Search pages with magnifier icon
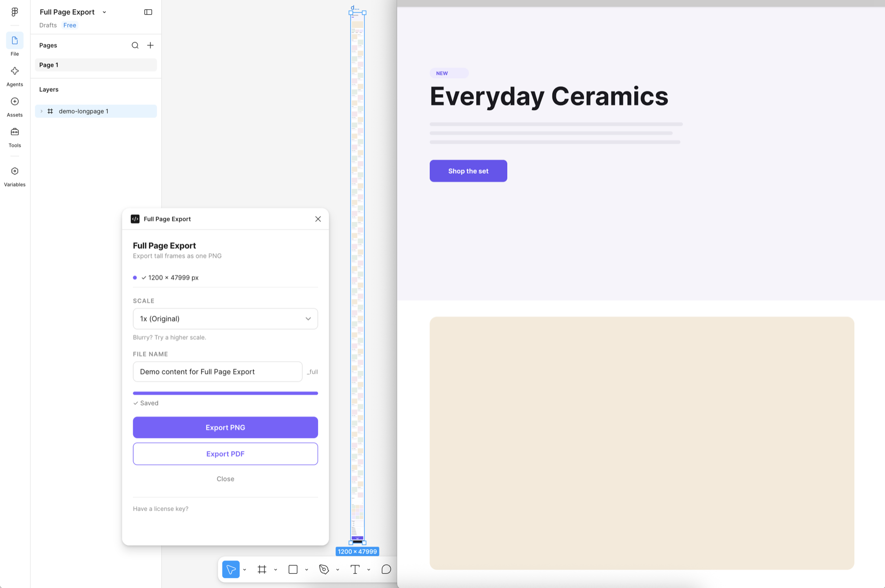This screenshot has height=588, width=885. 135,45
